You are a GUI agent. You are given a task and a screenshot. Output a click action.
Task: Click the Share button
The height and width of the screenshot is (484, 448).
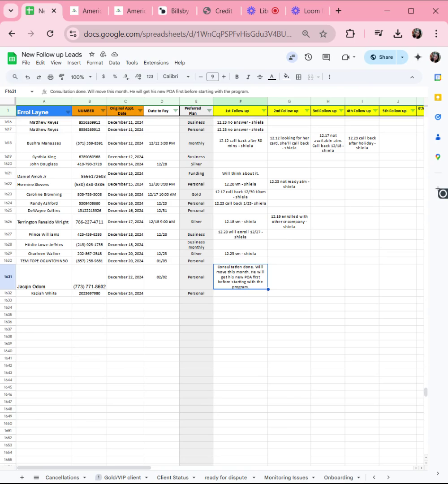(381, 57)
